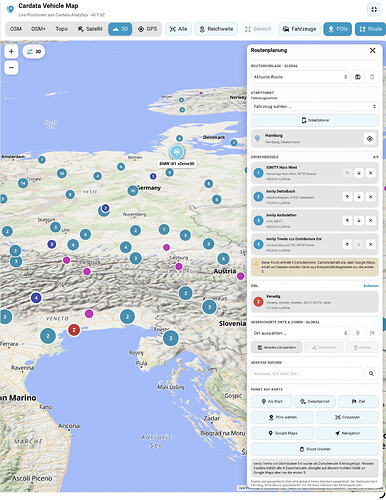Click into the Adresse suchen input field
Screen dimensions: 386x500
tap(306, 374)
